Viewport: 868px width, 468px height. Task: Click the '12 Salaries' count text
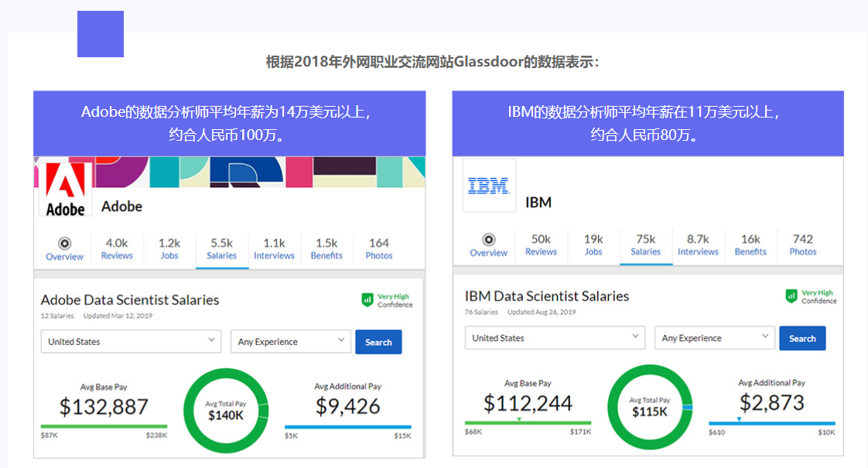[57, 316]
